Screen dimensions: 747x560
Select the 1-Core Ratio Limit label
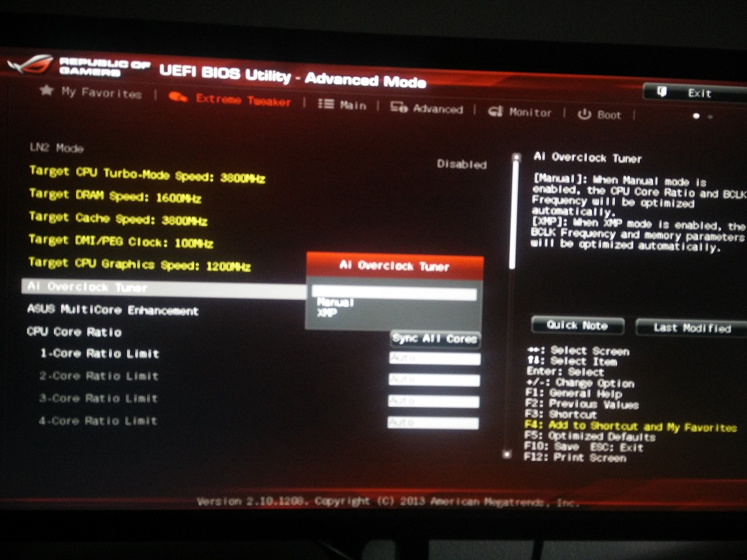[x=100, y=353]
